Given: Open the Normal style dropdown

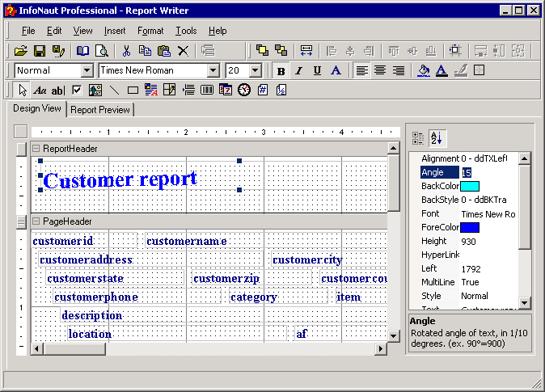Looking at the screenshot, I should pos(87,70).
